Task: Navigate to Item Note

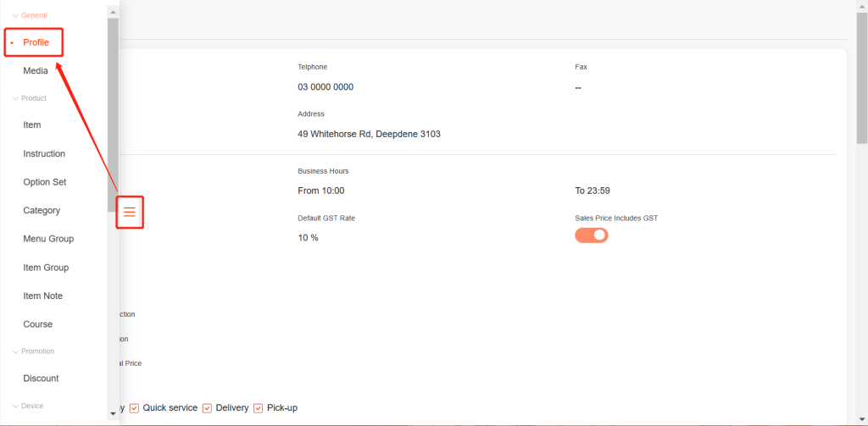Action: point(43,296)
